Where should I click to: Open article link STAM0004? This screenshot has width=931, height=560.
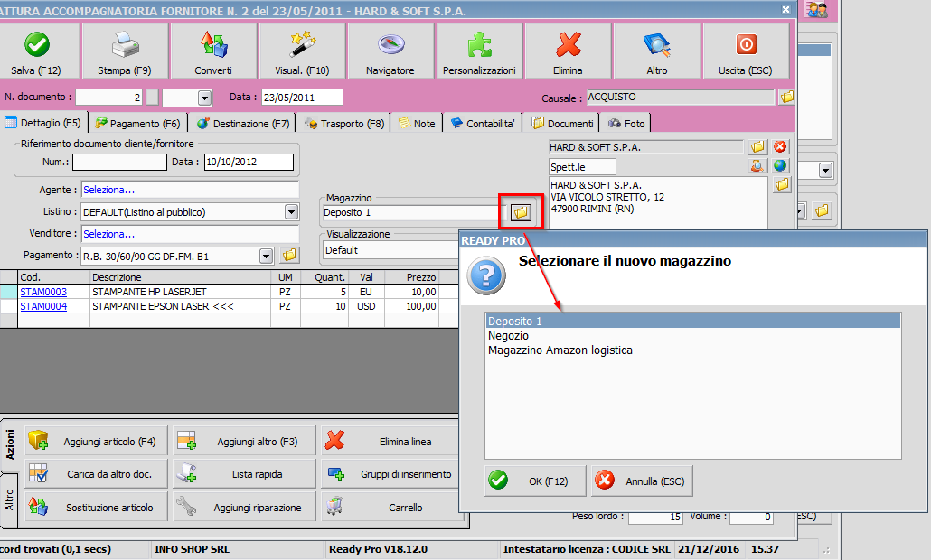pyautogui.click(x=43, y=306)
